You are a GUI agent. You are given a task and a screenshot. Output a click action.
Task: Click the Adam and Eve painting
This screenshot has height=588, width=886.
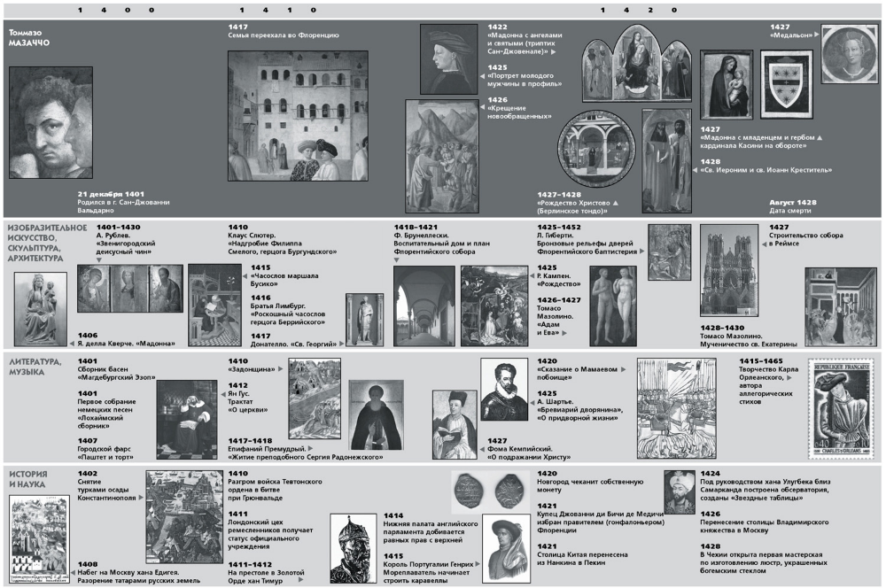point(613,306)
